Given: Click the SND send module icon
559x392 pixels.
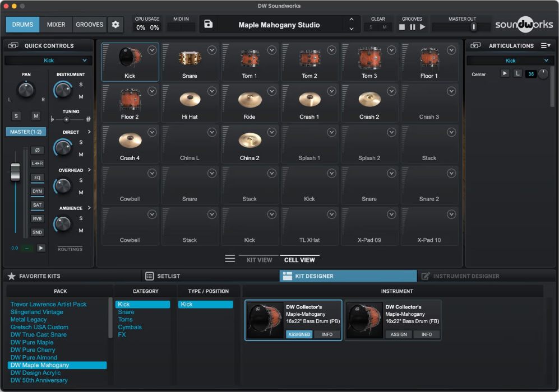Looking at the screenshot, I should (x=38, y=232).
